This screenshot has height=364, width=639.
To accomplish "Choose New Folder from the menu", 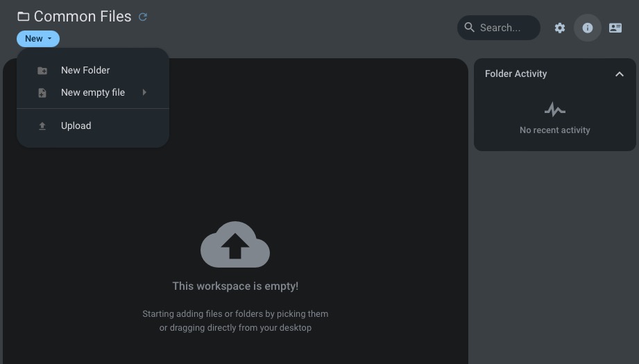I will tap(93, 70).
